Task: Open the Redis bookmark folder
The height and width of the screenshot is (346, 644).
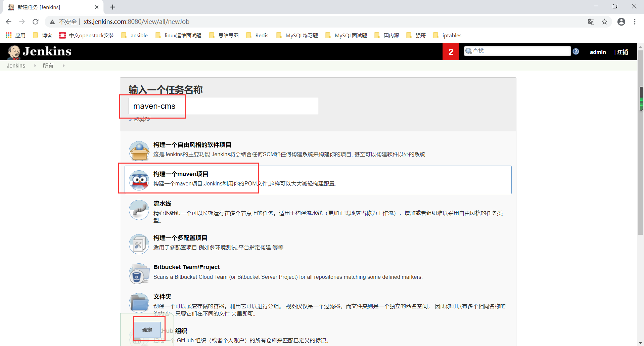Action: 257,35
